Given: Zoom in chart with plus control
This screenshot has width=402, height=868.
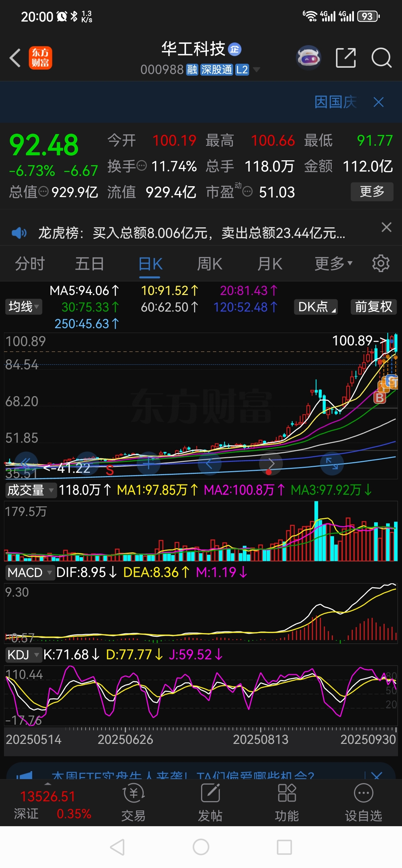Looking at the screenshot, I should (x=148, y=463).
